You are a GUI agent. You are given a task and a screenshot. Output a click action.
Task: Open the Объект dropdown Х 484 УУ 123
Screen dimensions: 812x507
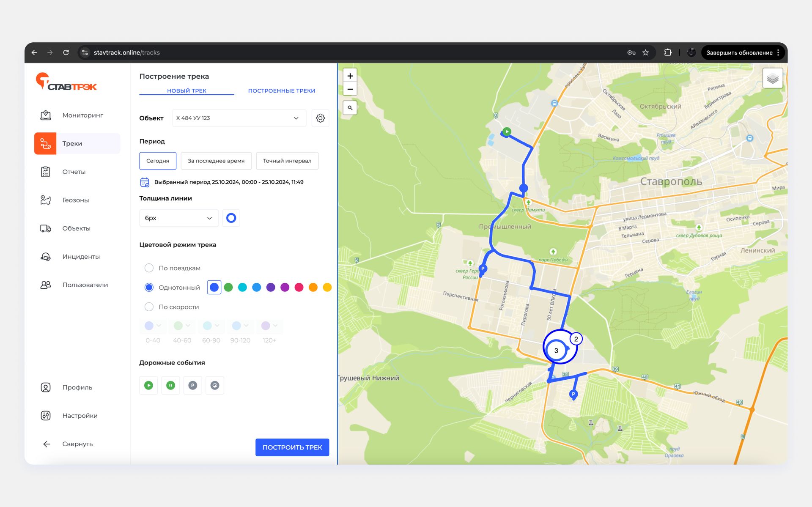tap(239, 118)
